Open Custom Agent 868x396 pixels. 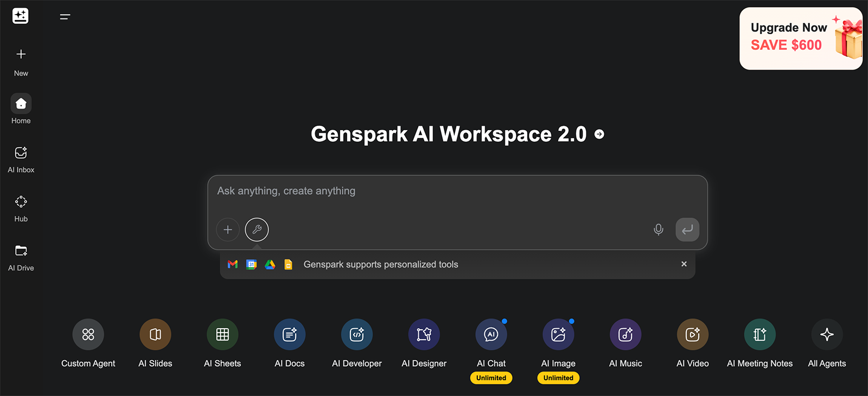88,343
